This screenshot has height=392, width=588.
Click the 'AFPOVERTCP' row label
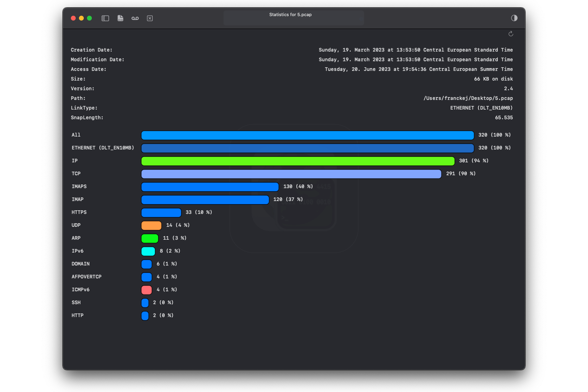(87, 277)
